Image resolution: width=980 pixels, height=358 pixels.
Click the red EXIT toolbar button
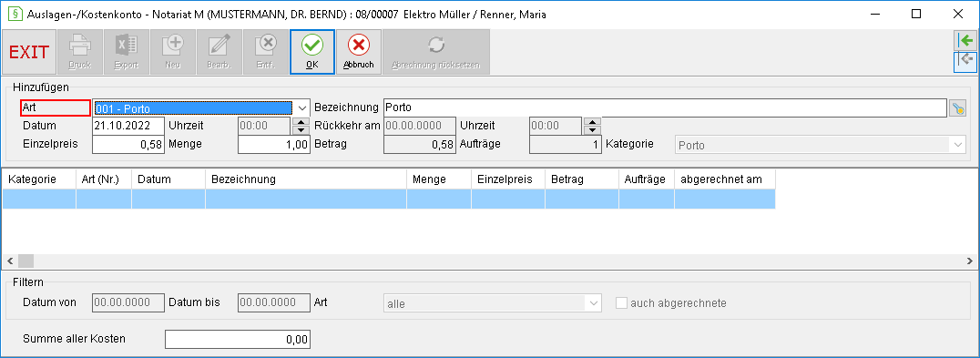29,53
